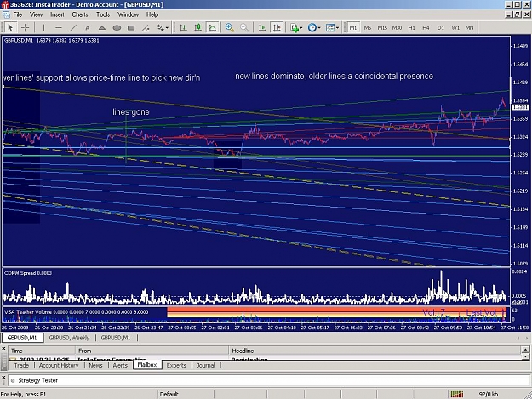Set timeframe to H1

pos(411,27)
